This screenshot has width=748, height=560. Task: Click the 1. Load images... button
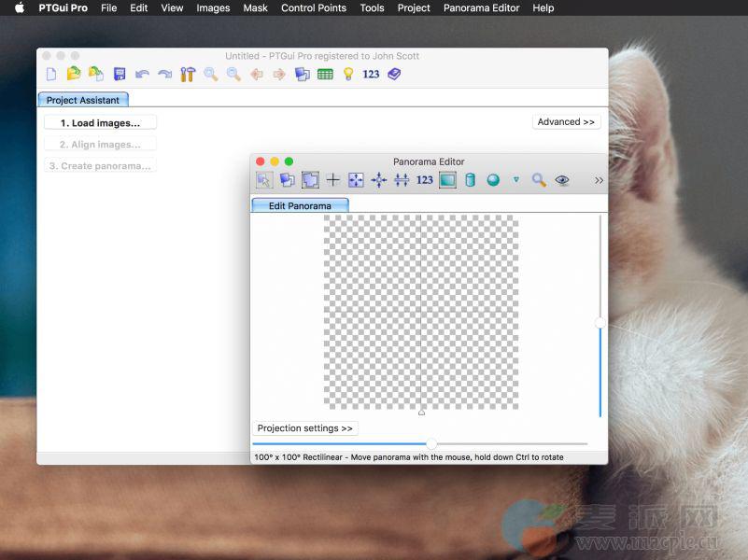coord(100,123)
